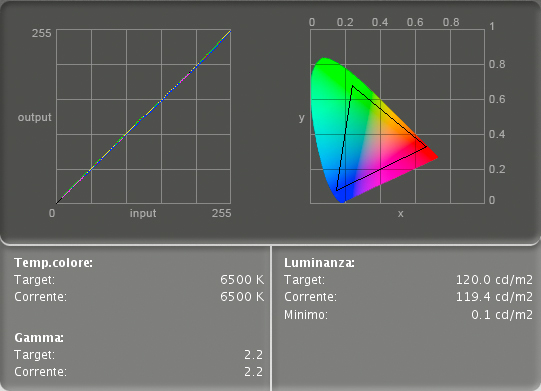The width and height of the screenshot is (541, 391).
Task: Click the blue vertex of the gamut triangle
Action: [x=337, y=190]
